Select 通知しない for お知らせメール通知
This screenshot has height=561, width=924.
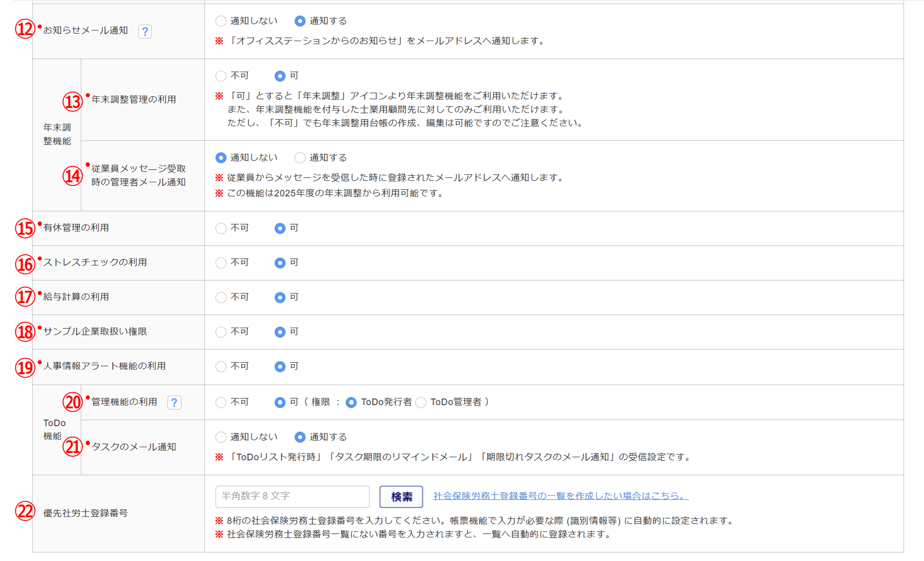pyautogui.click(x=221, y=21)
